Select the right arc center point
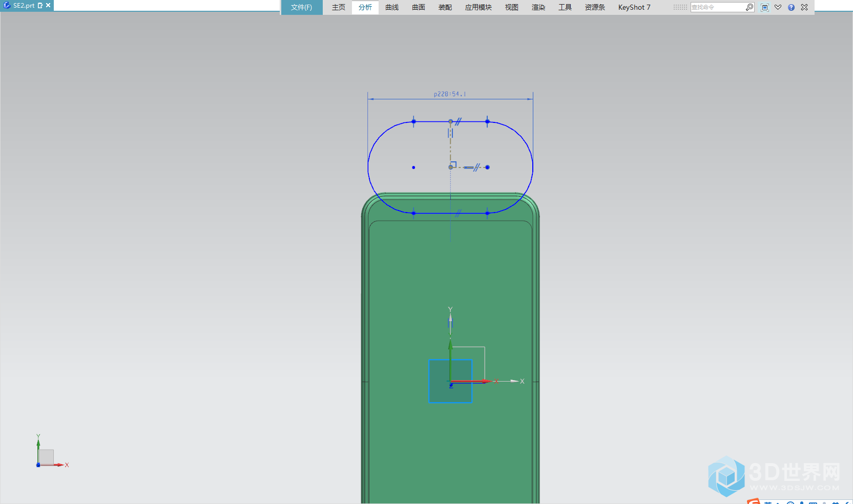The height and width of the screenshot is (504, 853). (x=487, y=167)
